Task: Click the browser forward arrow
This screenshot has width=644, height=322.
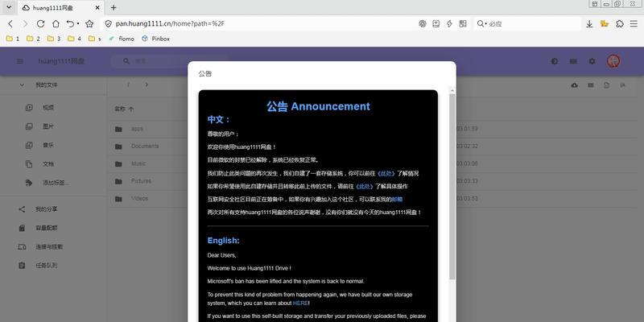Action: point(25,24)
